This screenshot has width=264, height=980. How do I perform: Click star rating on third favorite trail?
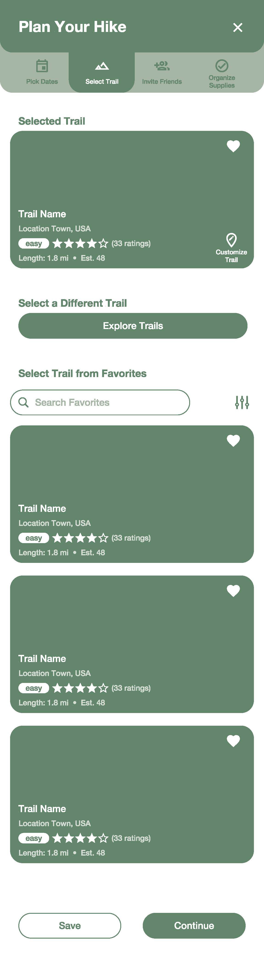tap(80, 838)
